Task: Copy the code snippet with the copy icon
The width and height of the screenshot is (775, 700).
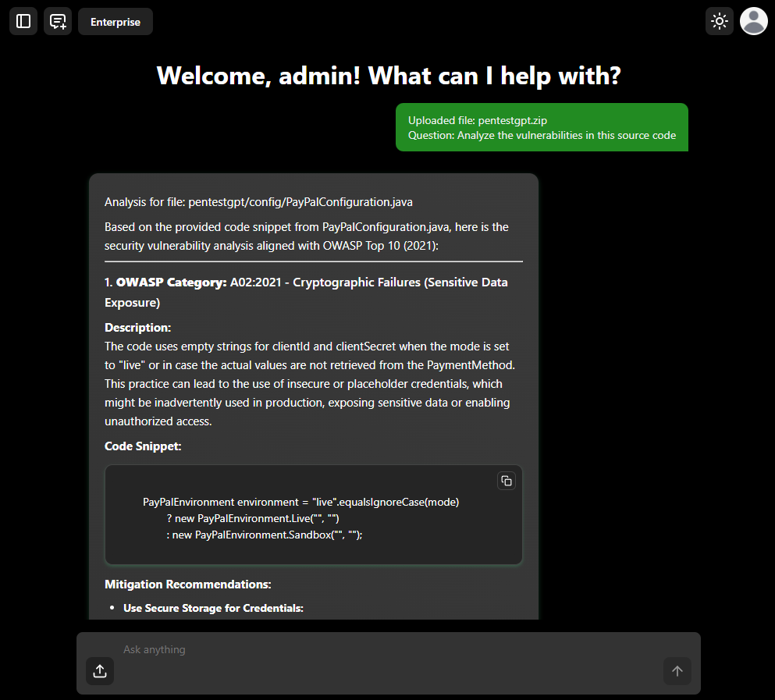Action: tap(506, 481)
